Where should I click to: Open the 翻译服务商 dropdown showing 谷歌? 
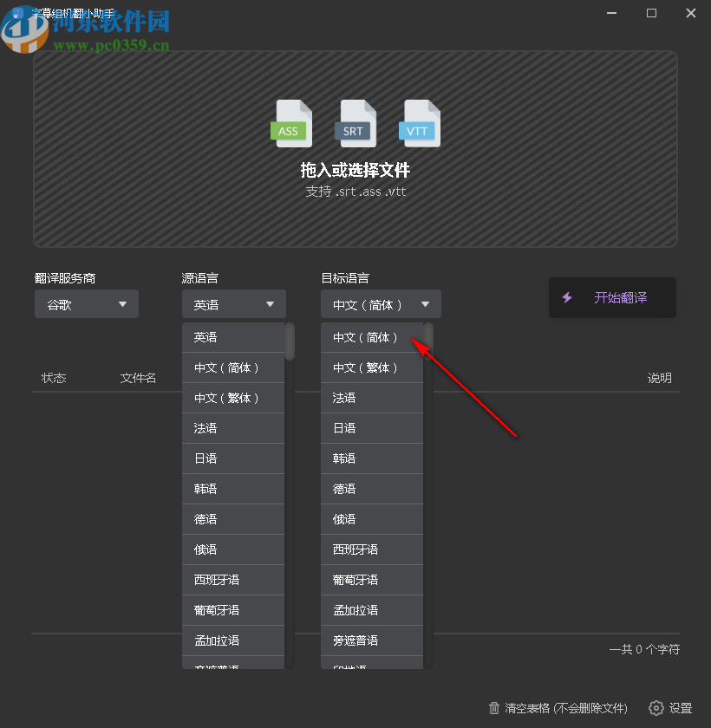pos(86,303)
